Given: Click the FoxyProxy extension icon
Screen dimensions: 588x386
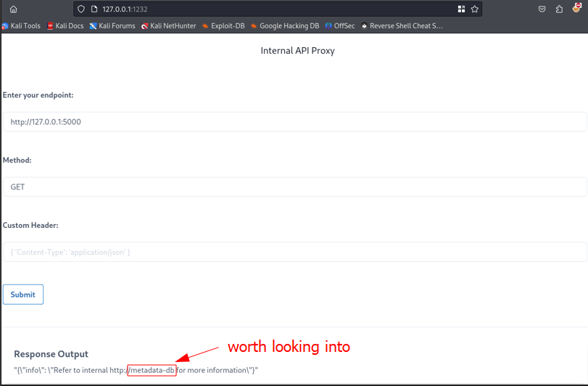Looking at the screenshot, I should 577,7.
